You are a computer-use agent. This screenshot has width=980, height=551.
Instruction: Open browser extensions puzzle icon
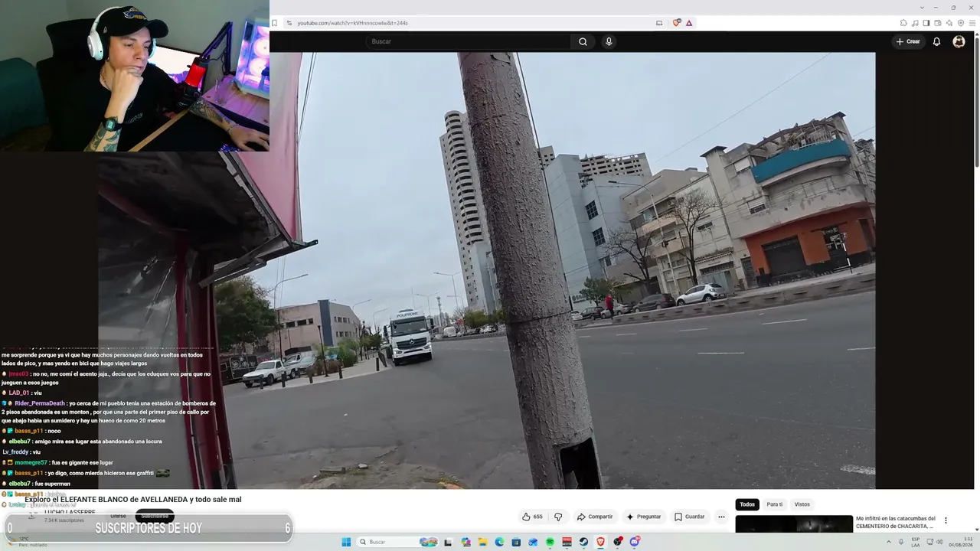tap(903, 23)
